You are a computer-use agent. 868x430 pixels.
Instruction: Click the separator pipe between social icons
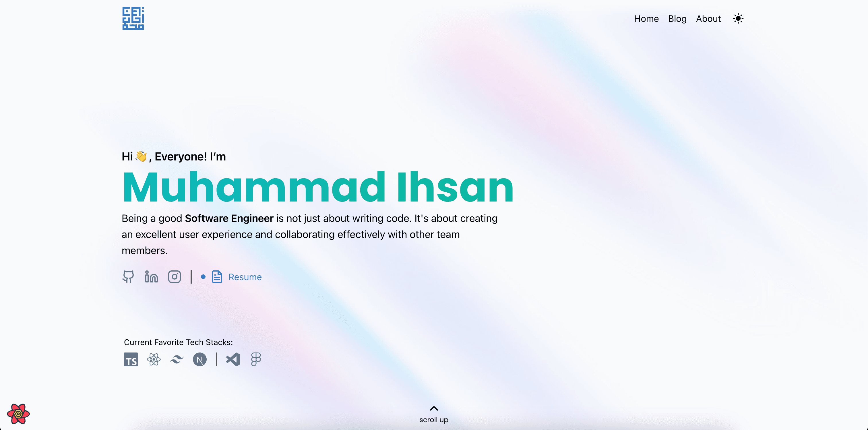click(x=191, y=277)
